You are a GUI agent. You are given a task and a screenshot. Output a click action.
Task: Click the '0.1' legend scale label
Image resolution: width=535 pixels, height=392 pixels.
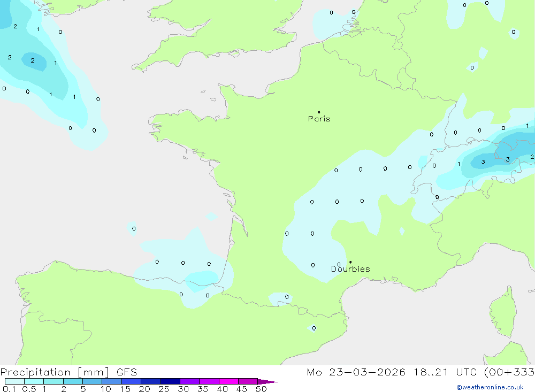[x=9, y=389]
